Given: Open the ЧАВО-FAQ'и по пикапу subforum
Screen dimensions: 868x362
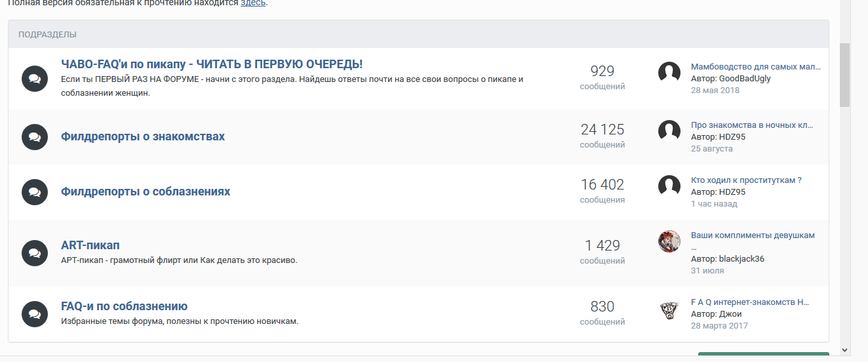Looking at the screenshot, I should 212,64.
